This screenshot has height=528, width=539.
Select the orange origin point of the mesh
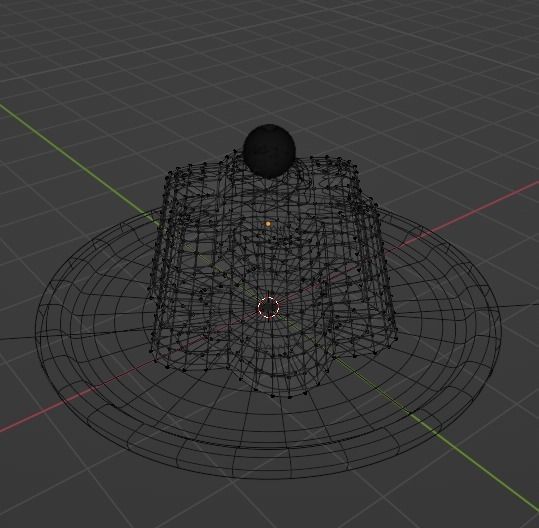[268, 224]
